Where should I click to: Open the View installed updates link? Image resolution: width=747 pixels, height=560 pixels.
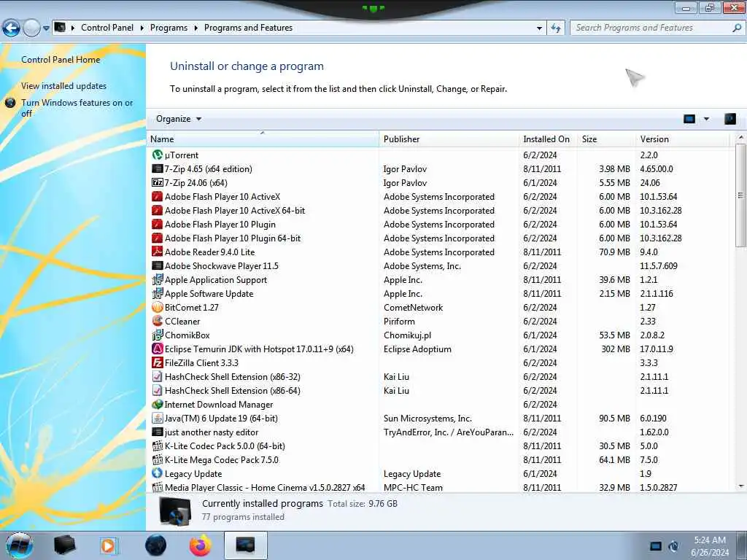[64, 86]
